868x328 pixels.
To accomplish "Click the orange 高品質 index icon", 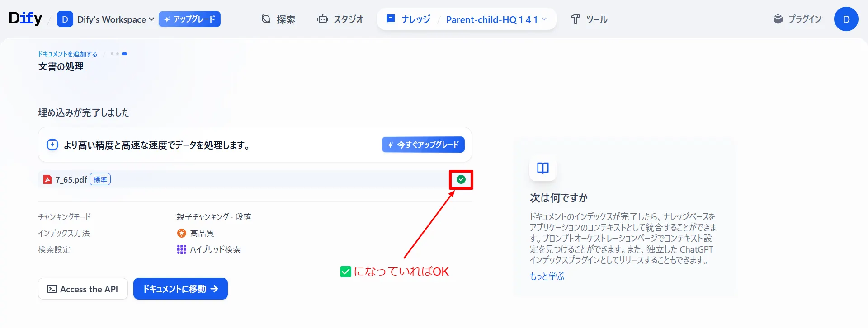I will (181, 233).
